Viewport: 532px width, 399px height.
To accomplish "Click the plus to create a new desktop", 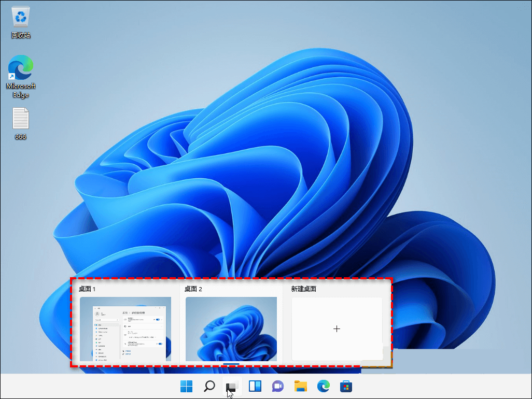I will tap(337, 329).
